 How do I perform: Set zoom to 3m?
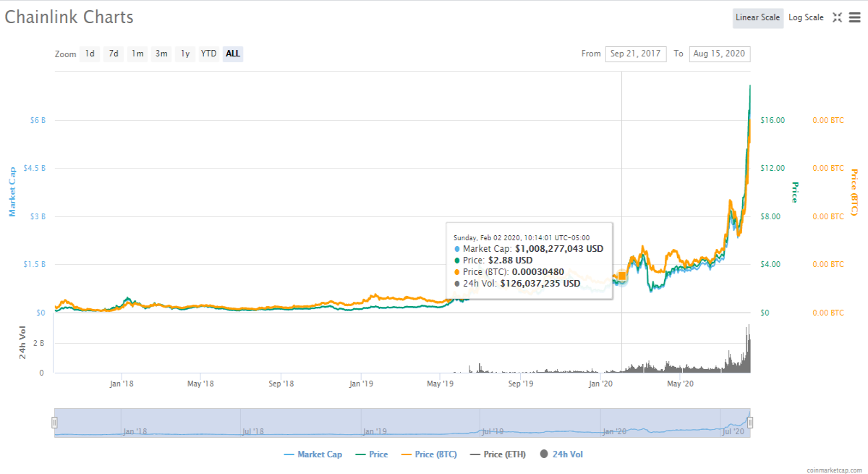pos(161,54)
